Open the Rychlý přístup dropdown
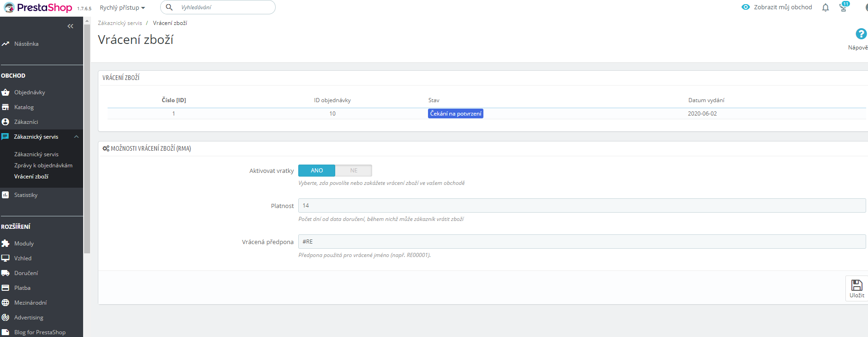Viewport: 868px width, 337px height. tap(122, 8)
